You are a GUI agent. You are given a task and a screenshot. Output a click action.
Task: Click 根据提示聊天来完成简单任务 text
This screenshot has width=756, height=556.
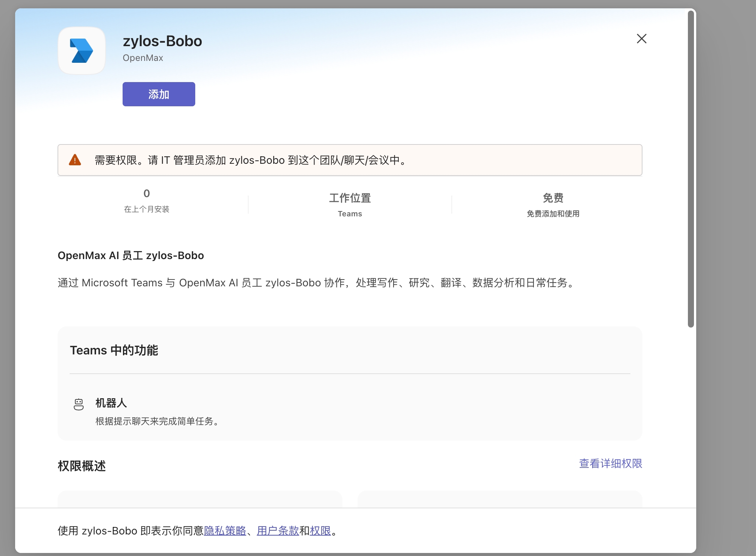click(x=157, y=421)
